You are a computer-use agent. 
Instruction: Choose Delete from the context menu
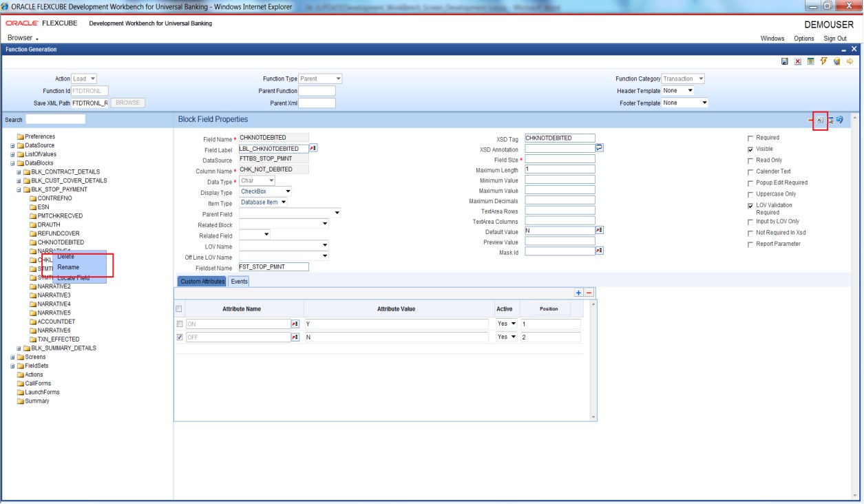(x=66, y=257)
